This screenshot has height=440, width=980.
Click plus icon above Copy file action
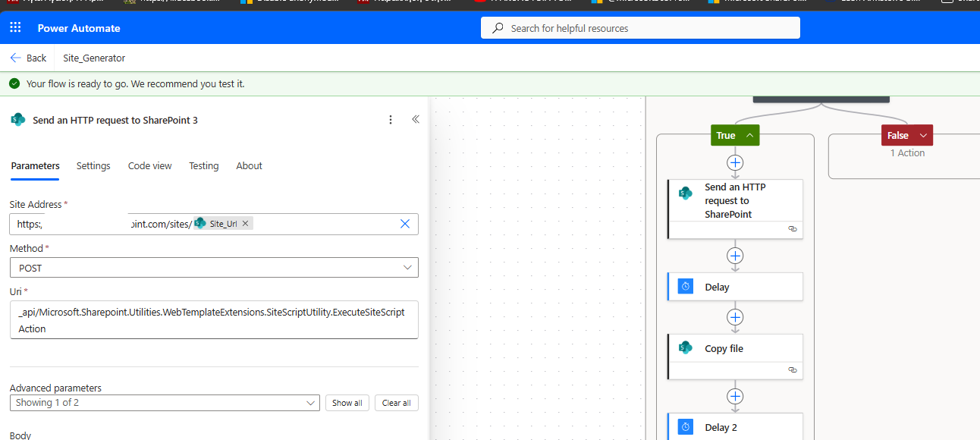(x=734, y=317)
